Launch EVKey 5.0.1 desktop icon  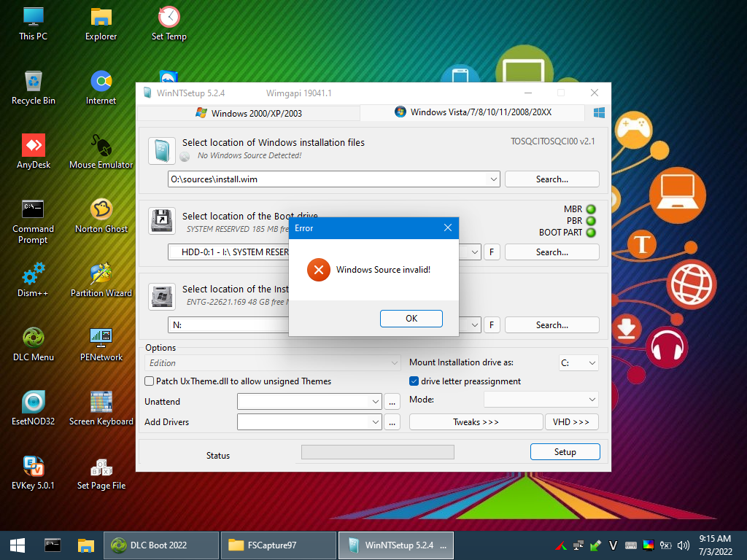pyautogui.click(x=34, y=472)
